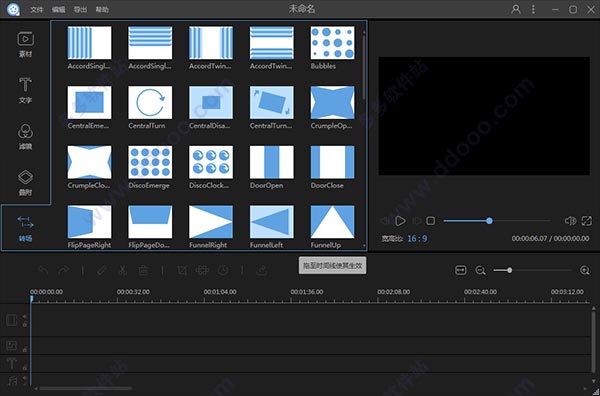This screenshot has height=396, width=600.
Task: Toggle fullscreen preview icon
Action: [587, 221]
